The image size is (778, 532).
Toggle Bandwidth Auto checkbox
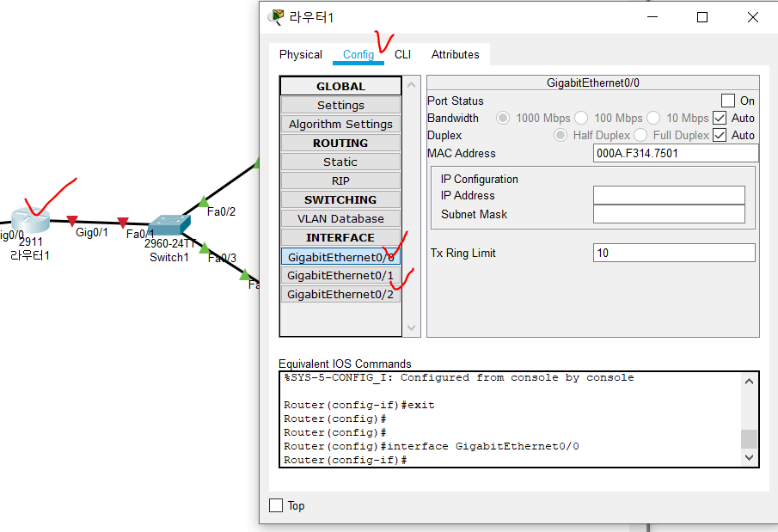click(720, 118)
